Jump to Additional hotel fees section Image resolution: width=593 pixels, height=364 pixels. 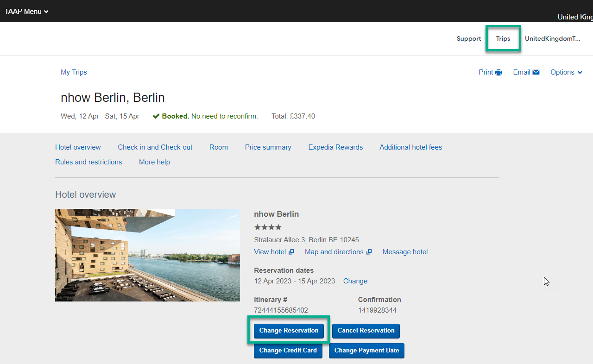[x=411, y=147]
